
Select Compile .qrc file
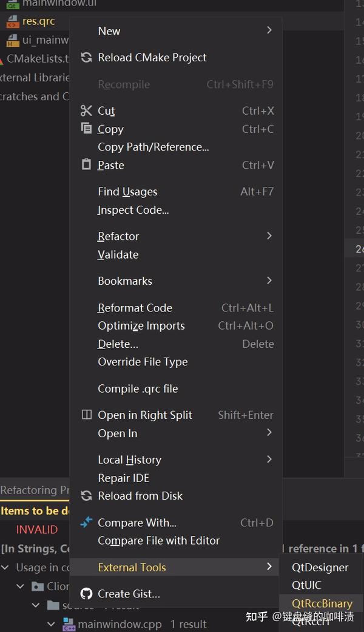point(138,389)
